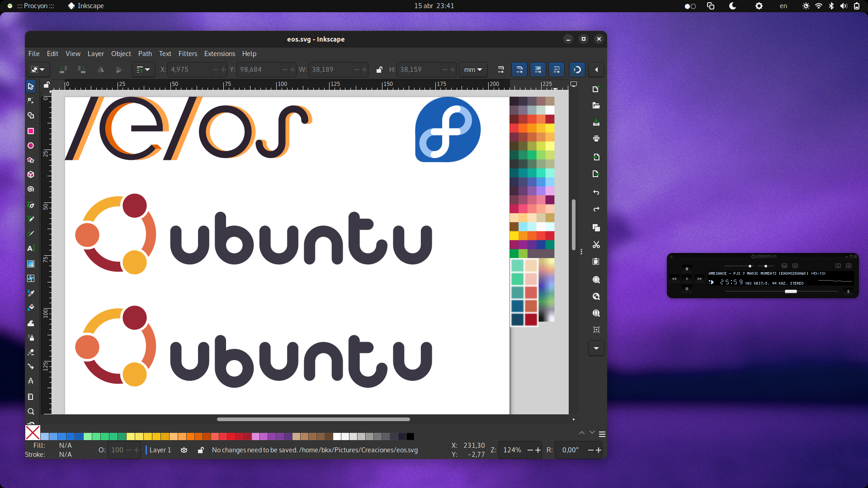Screen dimensions: 868x488
Task: Toggle move patterns with objects option
Action: coord(556,70)
